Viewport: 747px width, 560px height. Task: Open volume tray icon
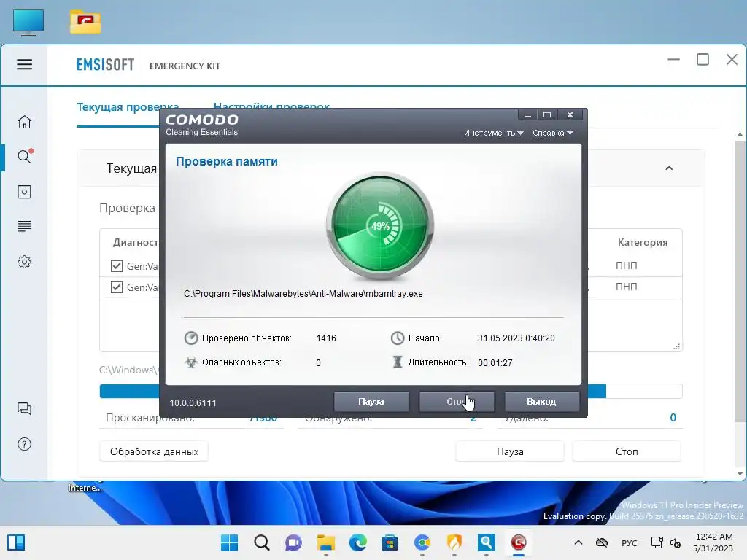675,542
